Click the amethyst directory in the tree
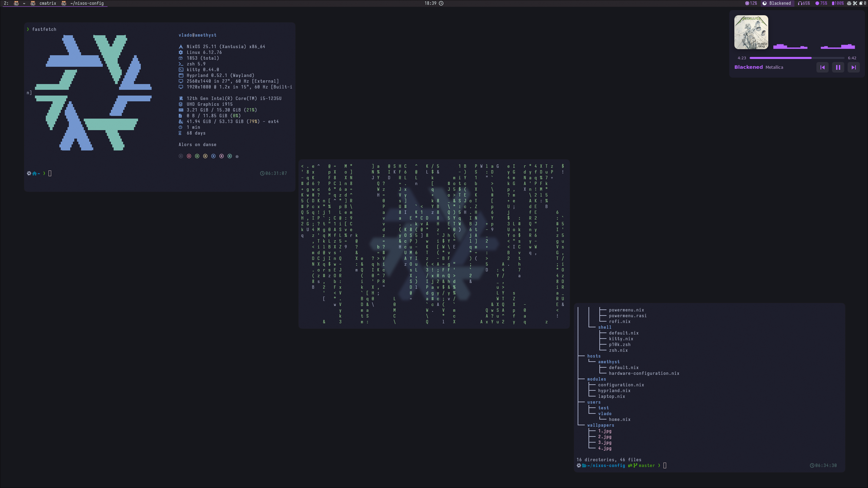 point(609,362)
